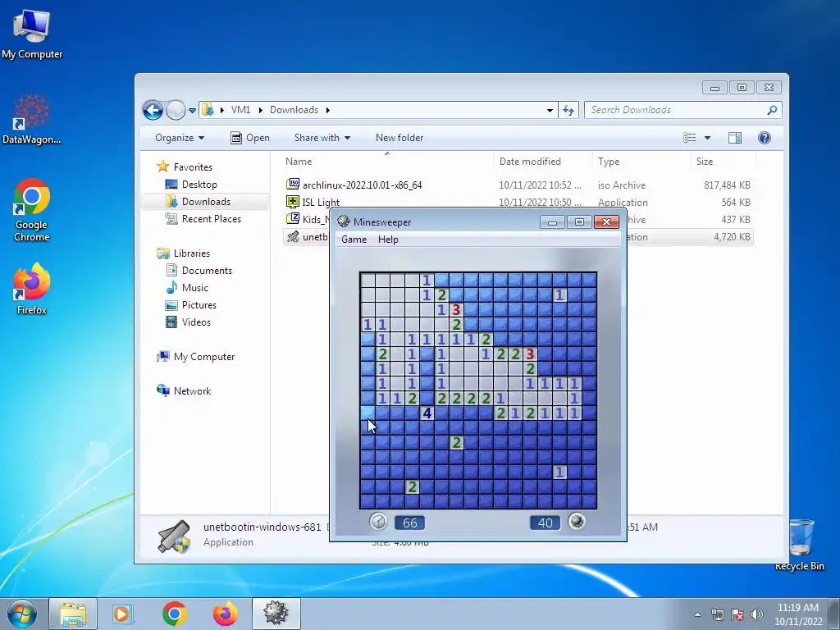Viewport: 840px width, 630px height.
Task: Click the mines remaining value 40
Action: pyautogui.click(x=545, y=523)
